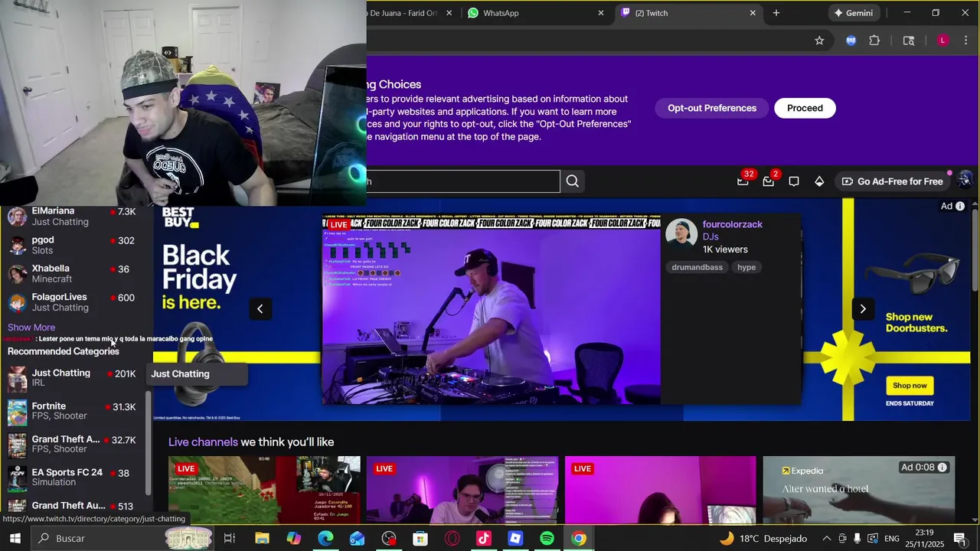Open Chrome profile avatar labeled L

tap(942, 41)
